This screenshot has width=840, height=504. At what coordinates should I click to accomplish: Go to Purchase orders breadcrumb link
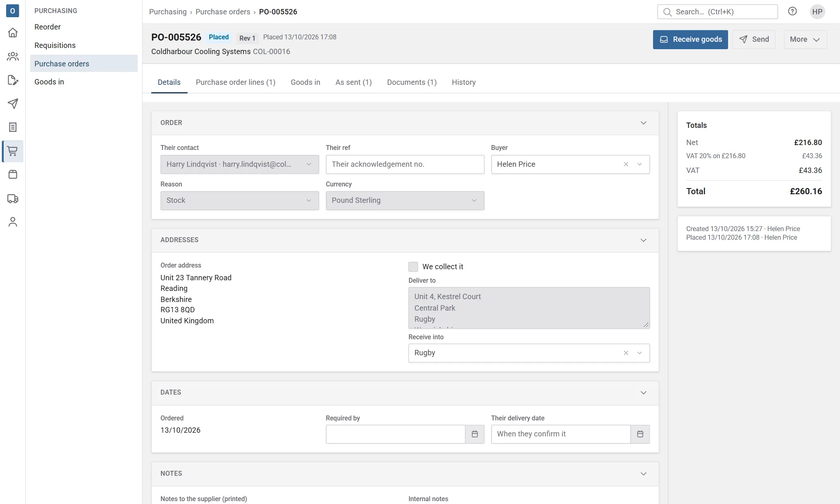click(x=223, y=12)
